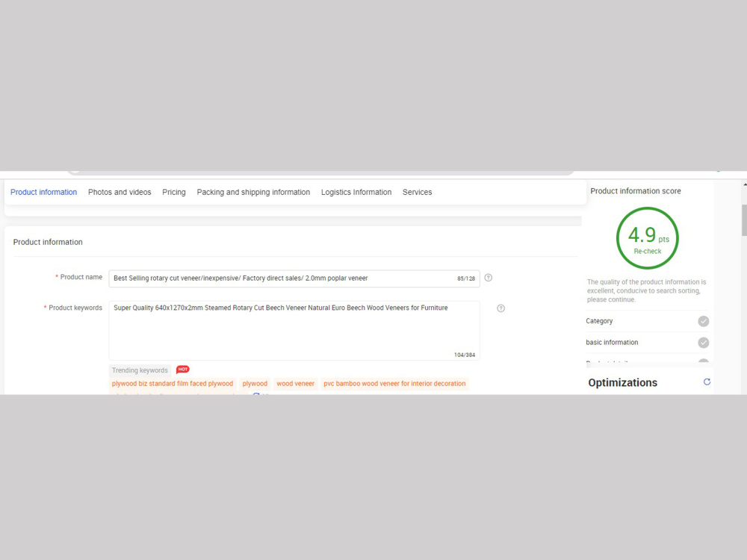Click the HOT badge next to Trending keywords

(183, 369)
